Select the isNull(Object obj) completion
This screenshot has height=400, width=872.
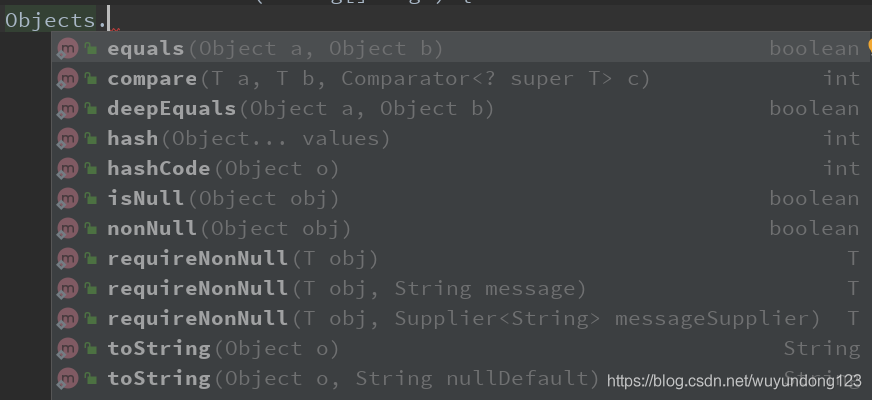point(462,199)
